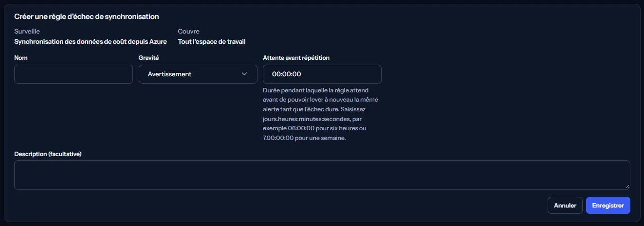Click the Nom field label
Image resolution: width=644 pixels, height=226 pixels.
click(21, 57)
